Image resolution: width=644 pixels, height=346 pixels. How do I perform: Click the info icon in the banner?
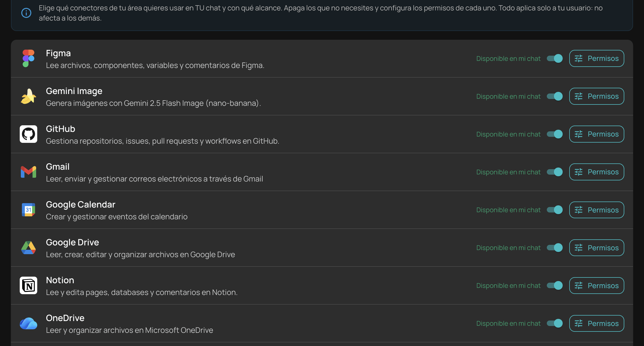[26, 13]
